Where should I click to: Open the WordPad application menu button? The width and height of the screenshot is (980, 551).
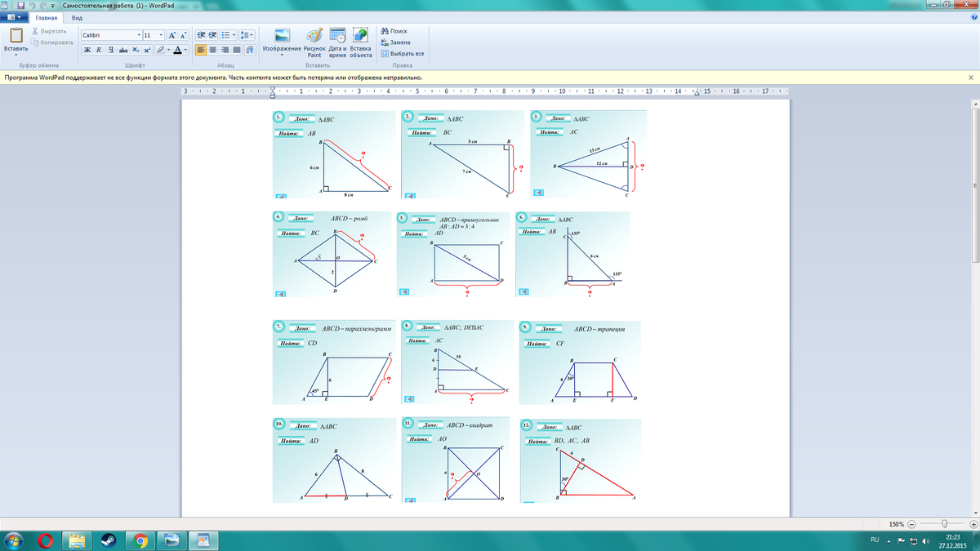[15, 17]
